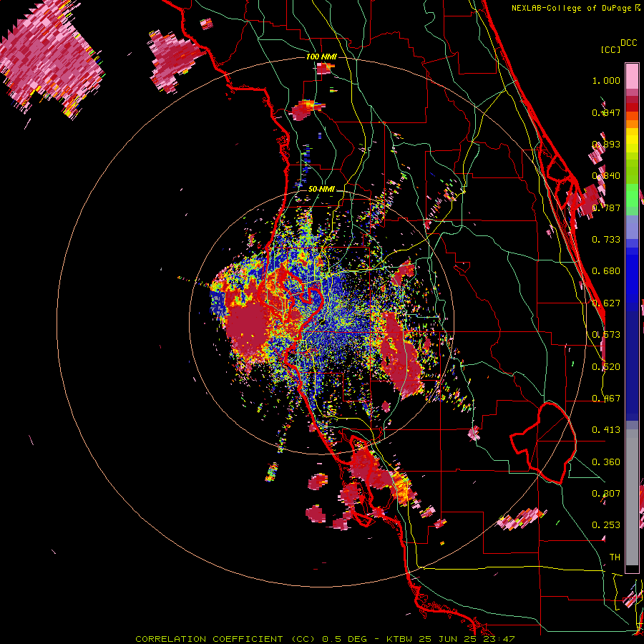The width and height of the screenshot is (644, 644).
Task: Click the 100 NMI range ring label
Action: (321, 57)
